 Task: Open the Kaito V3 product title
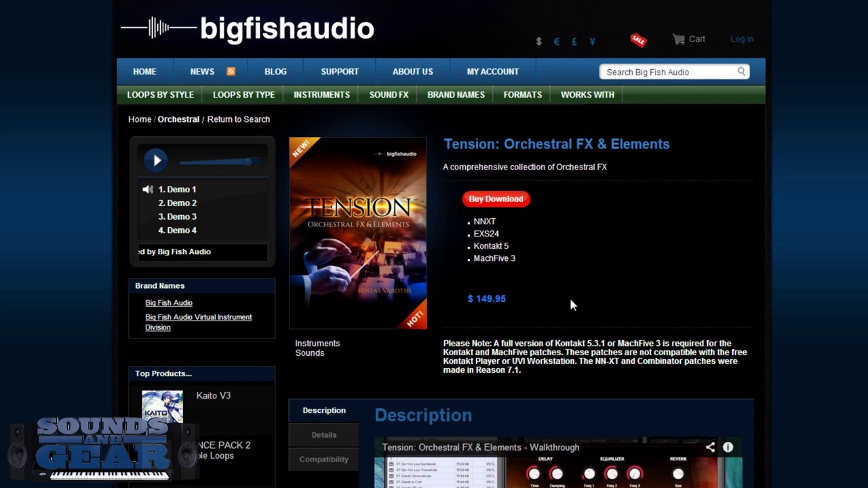pyautogui.click(x=213, y=395)
